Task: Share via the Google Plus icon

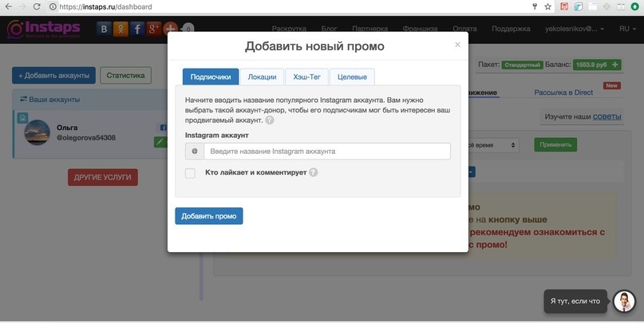Action: pyautogui.click(x=153, y=30)
